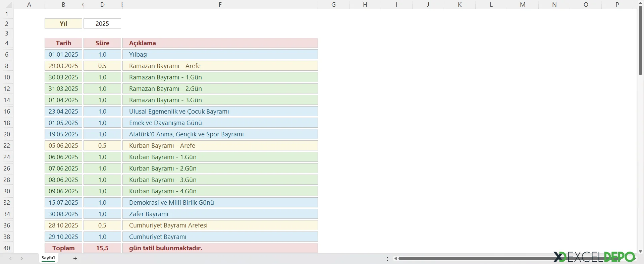Click the select-all corner of the grid
The image size is (644, 264).
(7, 4)
